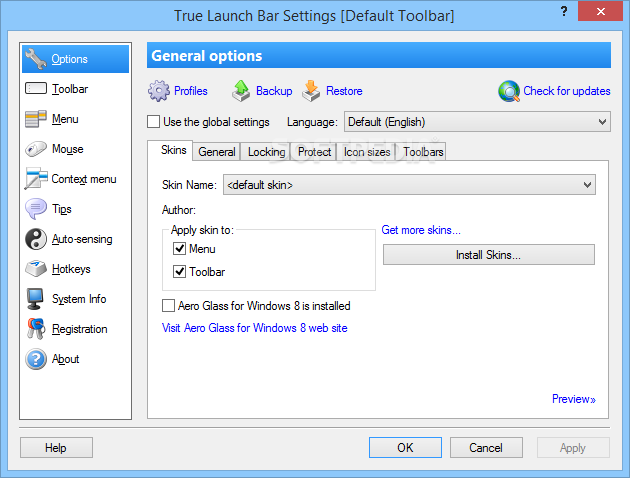This screenshot has height=478, width=630.
Task: Click the Restore orange arrow icon
Action: [311, 91]
